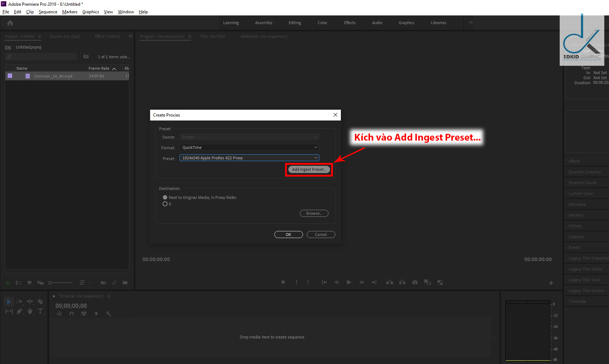The width and height of the screenshot is (609, 364).
Task: Select the Razor tool
Action: (x=40, y=301)
